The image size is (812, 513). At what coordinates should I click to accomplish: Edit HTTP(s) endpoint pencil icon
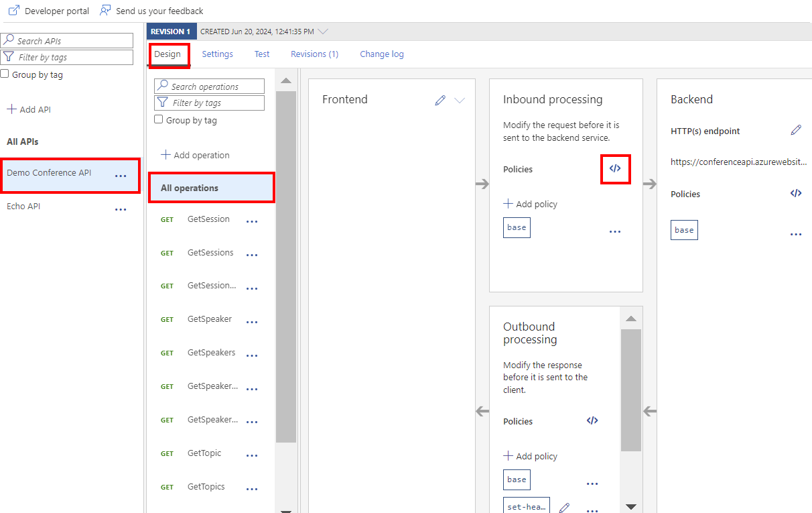click(796, 130)
